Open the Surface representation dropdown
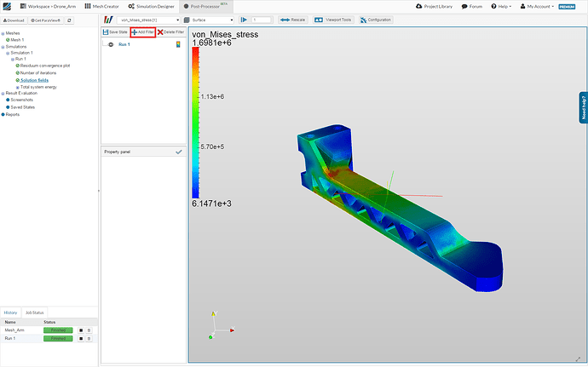This screenshot has width=588, height=367. click(209, 19)
